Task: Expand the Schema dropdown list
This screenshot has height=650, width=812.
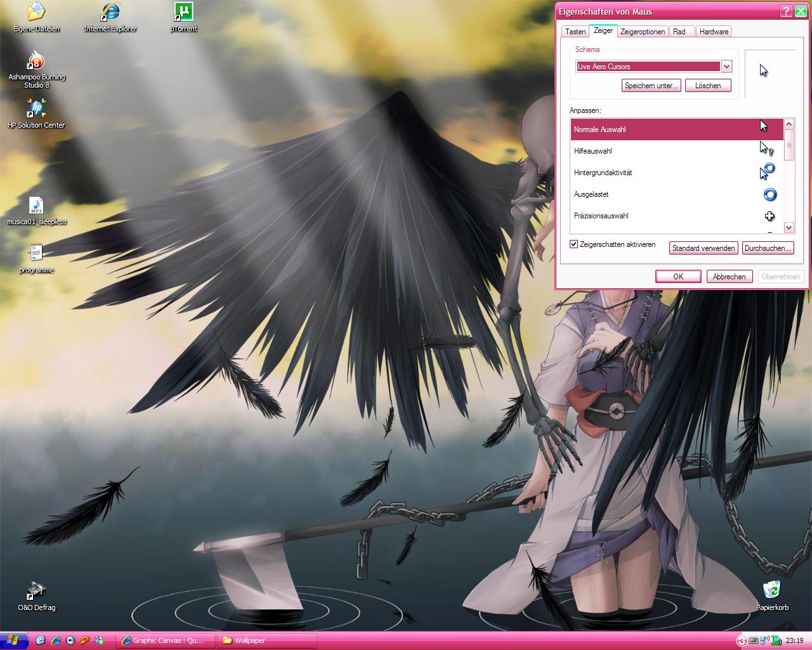Action: [726, 67]
